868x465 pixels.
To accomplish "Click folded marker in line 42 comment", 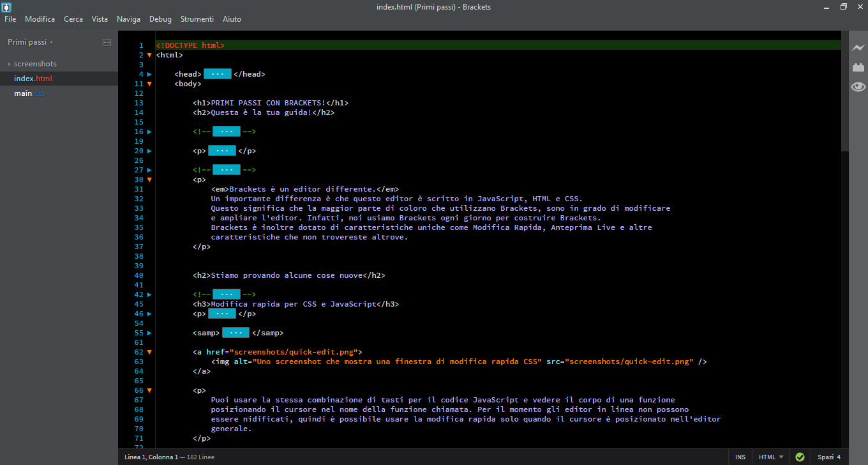I will coord(227,294).
